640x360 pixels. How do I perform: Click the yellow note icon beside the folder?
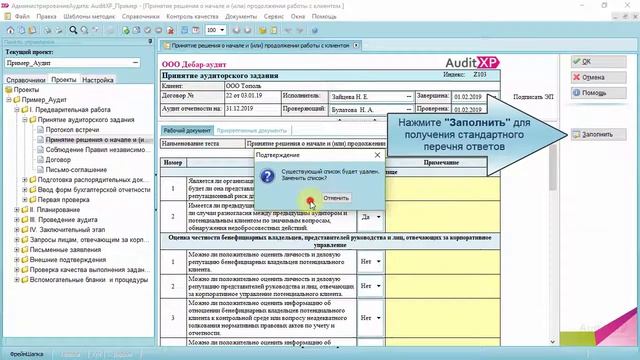point(274,30)
